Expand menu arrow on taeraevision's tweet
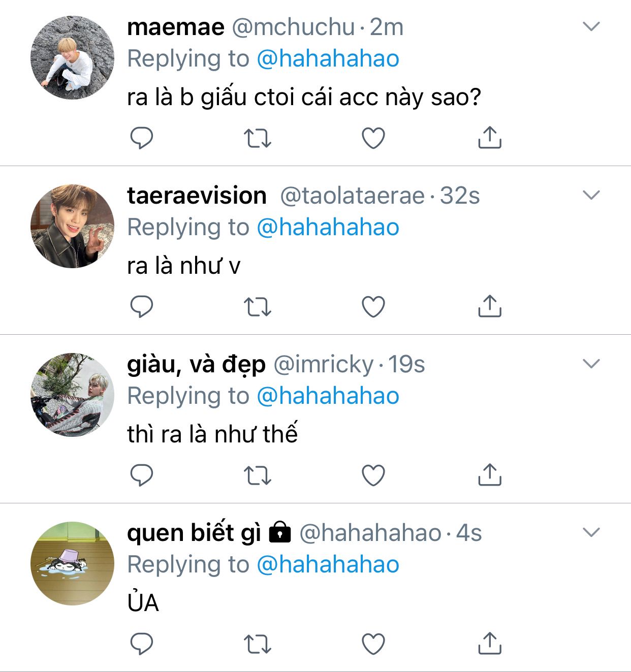 click(x=591, y=195)
